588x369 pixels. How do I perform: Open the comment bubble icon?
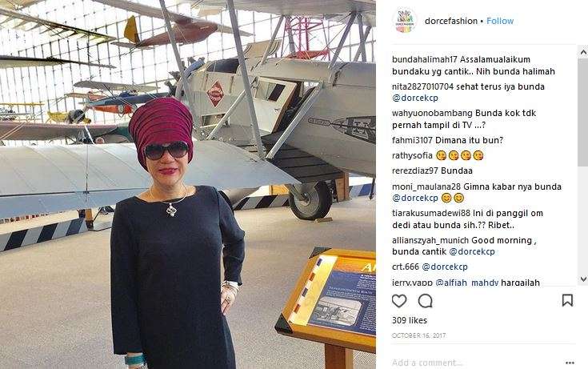point(426,301)
